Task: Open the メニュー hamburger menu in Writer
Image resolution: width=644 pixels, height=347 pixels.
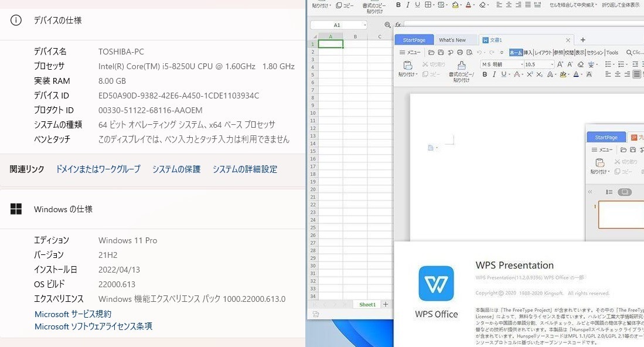Action: [410, 53]
